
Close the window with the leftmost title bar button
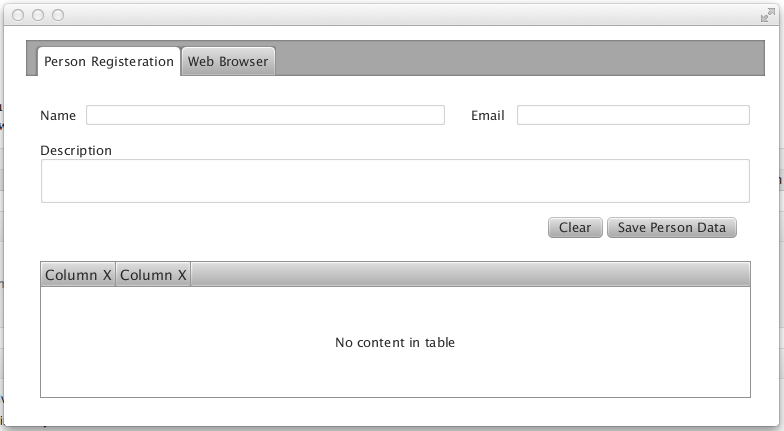18,16
